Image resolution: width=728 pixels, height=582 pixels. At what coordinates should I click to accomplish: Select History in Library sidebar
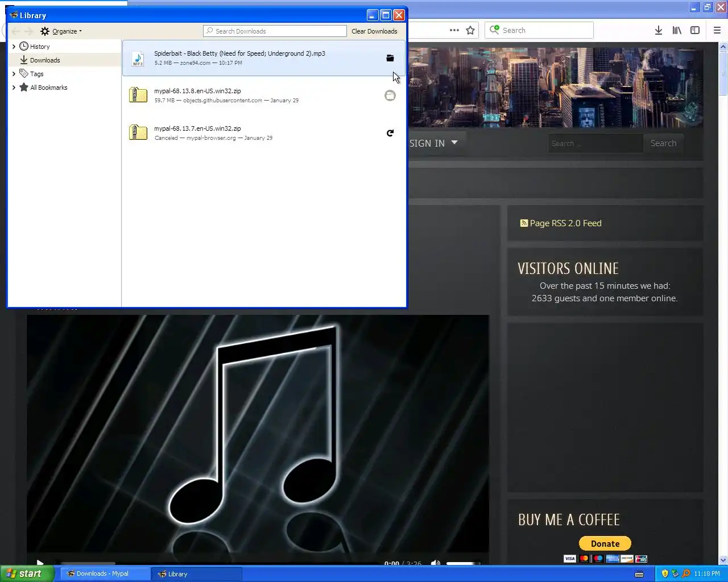(x=39, y=47)
